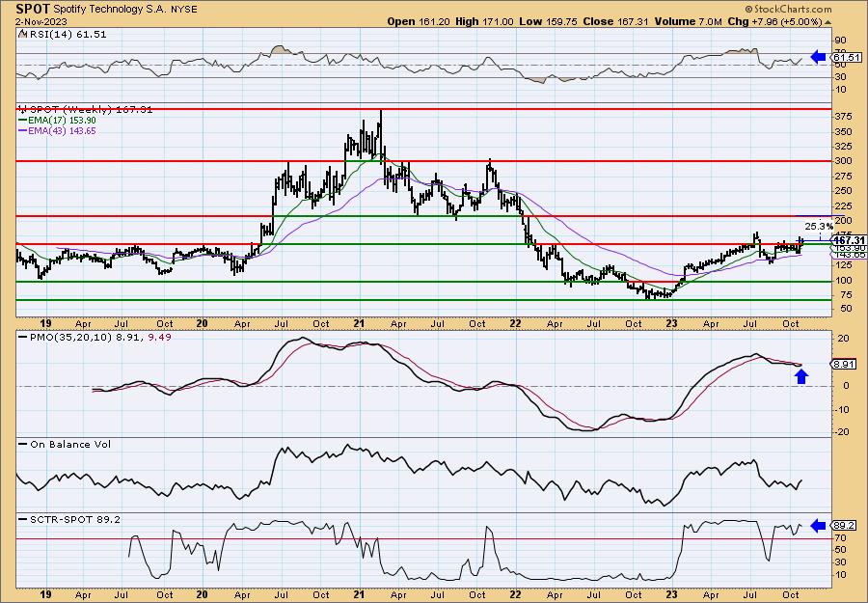Click the 61.51 RSI value tag on right axis
Screen dimensions: 868x603
847,58
